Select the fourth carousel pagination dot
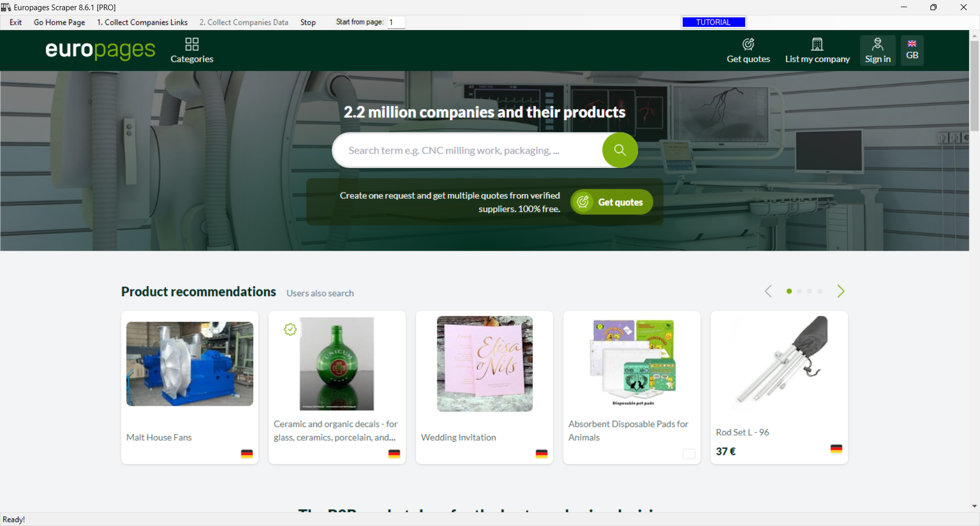980x526 pixels. point(820,291)
